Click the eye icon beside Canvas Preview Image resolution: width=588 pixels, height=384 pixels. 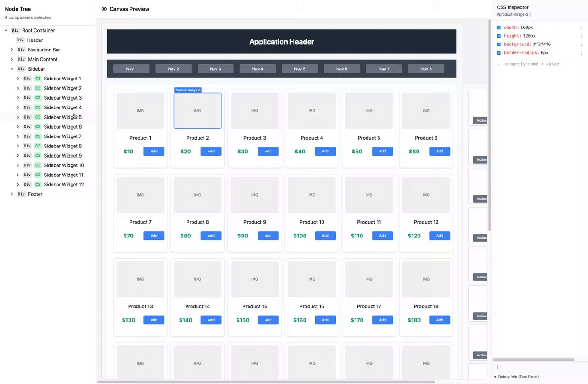[x=104, y=9]
